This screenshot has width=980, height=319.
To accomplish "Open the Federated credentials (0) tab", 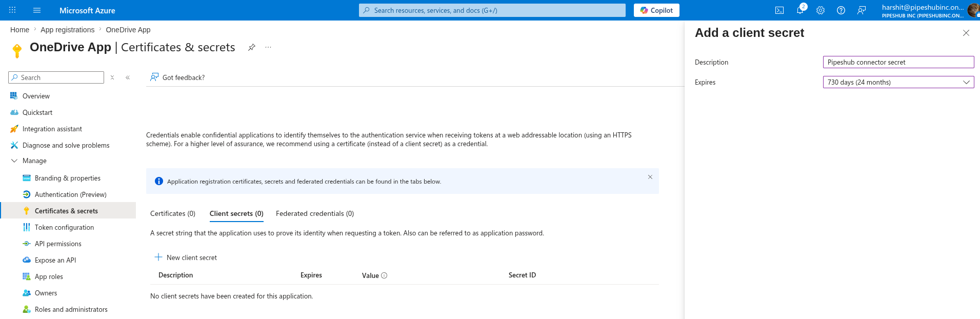I will [x=315, y=213].
